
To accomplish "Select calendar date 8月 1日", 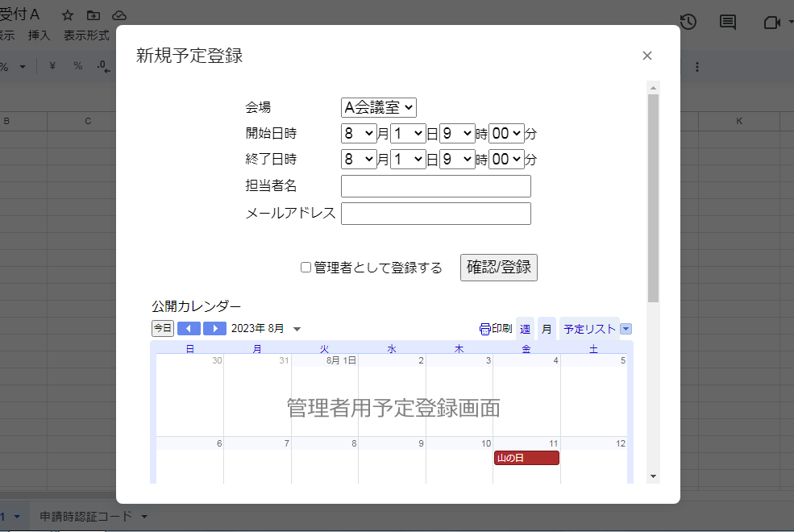I will (341, 360).
